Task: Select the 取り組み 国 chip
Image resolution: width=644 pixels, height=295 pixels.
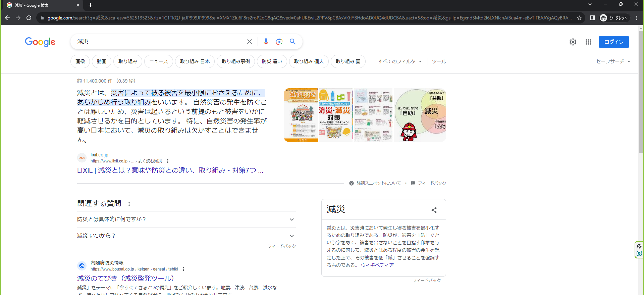Action: pyautogui.click(x=348, y=61)
